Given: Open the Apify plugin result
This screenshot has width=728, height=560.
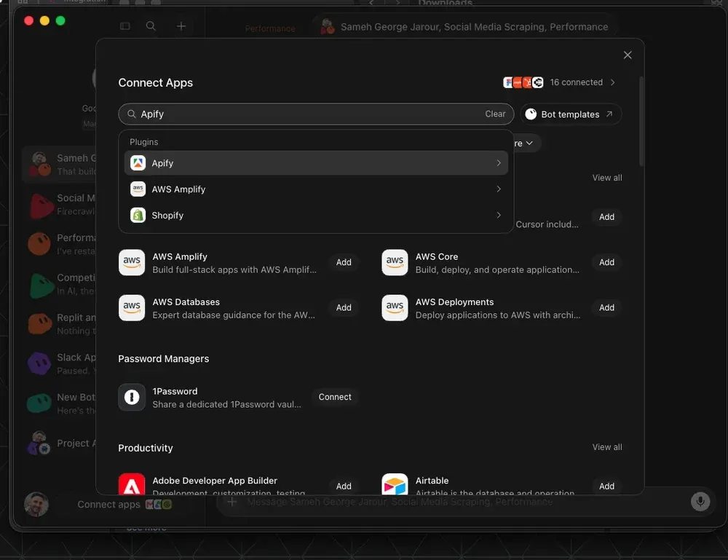Looking at the screenshot, I should [x=316, y=163].
